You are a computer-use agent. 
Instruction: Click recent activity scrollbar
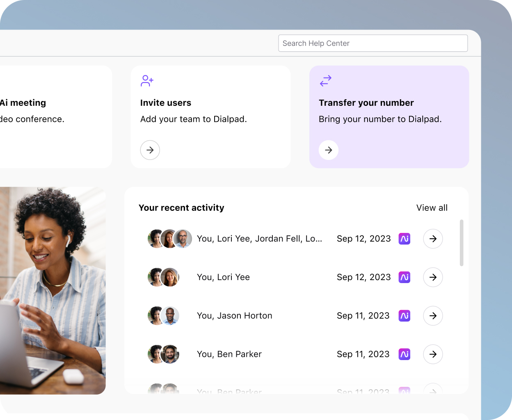click(462, 243)
